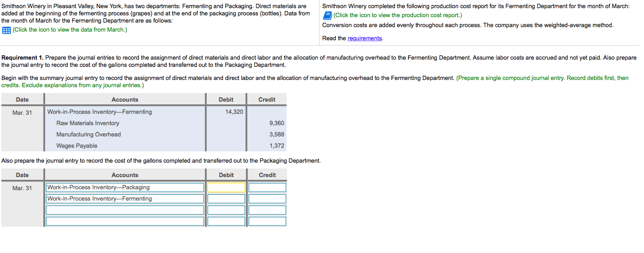The height and width of the screenshot is (253, 644).
Task: Click the credit field for Packaging row
Action: point(267,187)
